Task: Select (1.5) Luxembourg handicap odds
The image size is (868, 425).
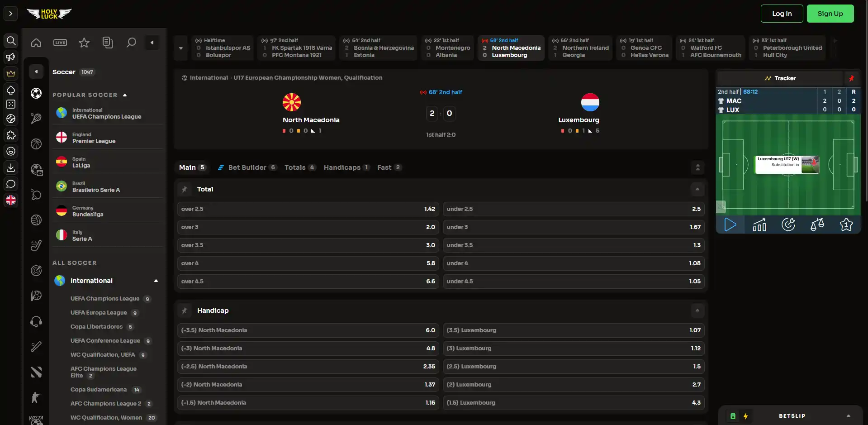Action: click(x=574, y=403)
